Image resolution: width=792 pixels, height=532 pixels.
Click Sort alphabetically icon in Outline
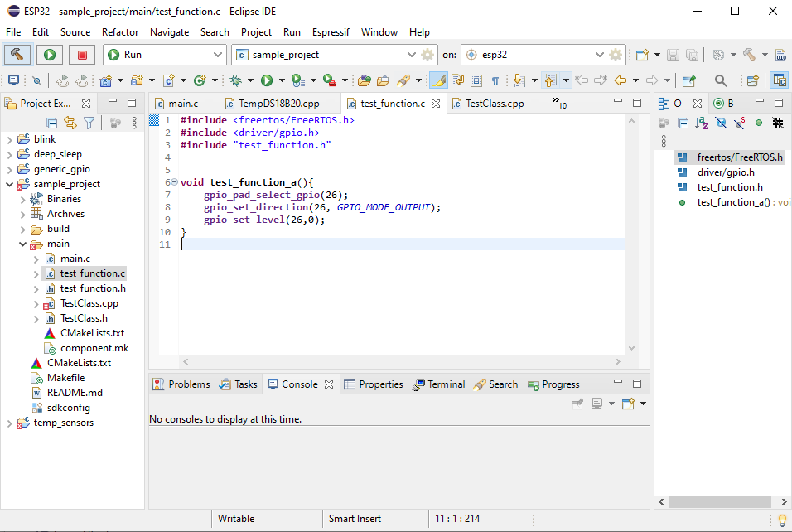702,123
